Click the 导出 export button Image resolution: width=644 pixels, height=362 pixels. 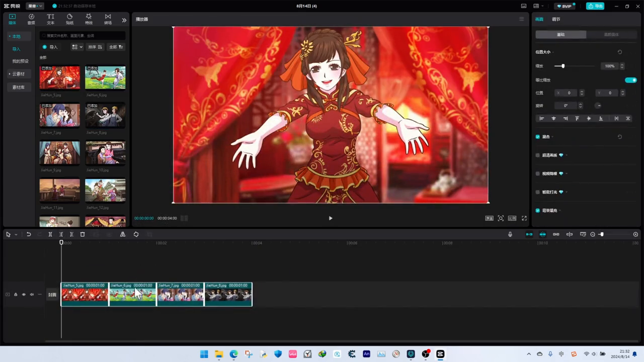tap(595, 6)
